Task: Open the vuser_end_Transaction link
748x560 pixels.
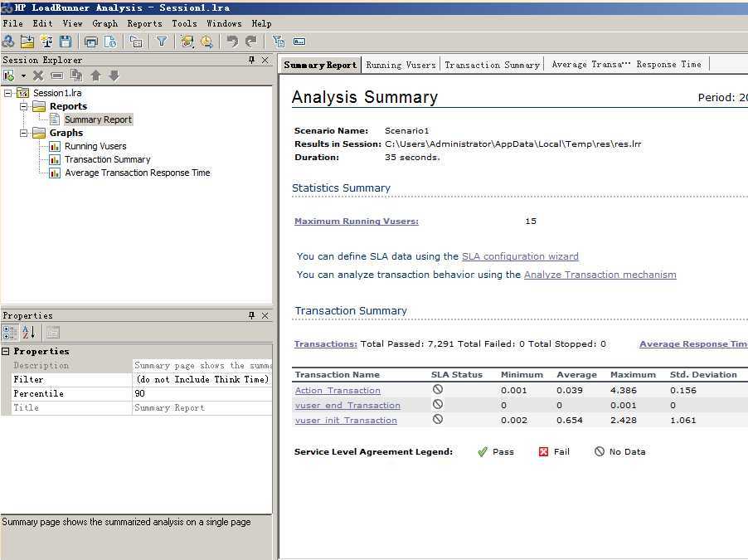Action: tap(347, 406)
